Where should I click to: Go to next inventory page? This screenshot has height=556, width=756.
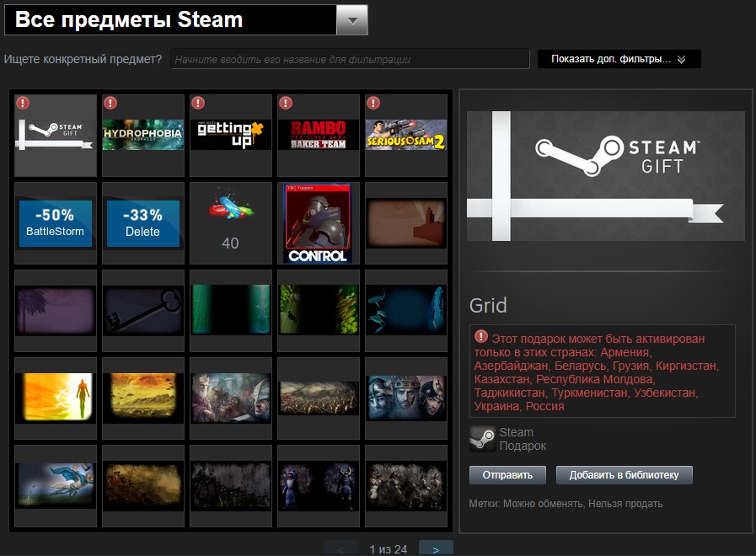[x=436, y=548]
